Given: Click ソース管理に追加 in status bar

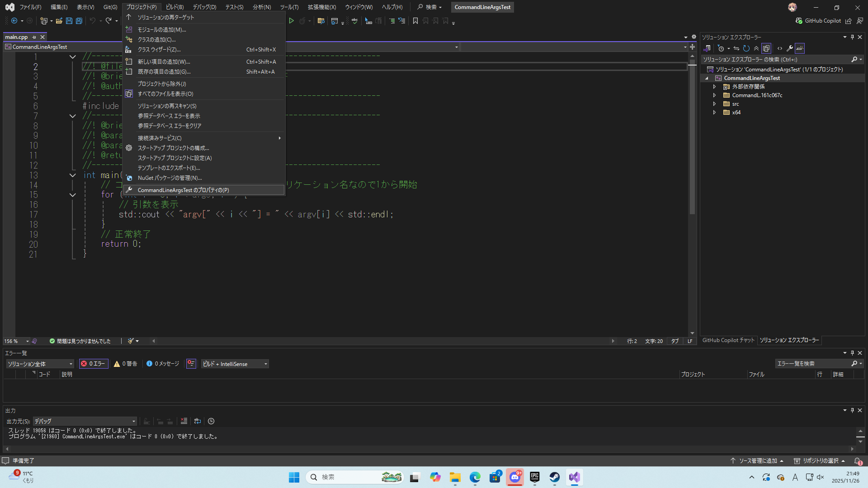Looking at the screenshot, I should coord(757,461).
